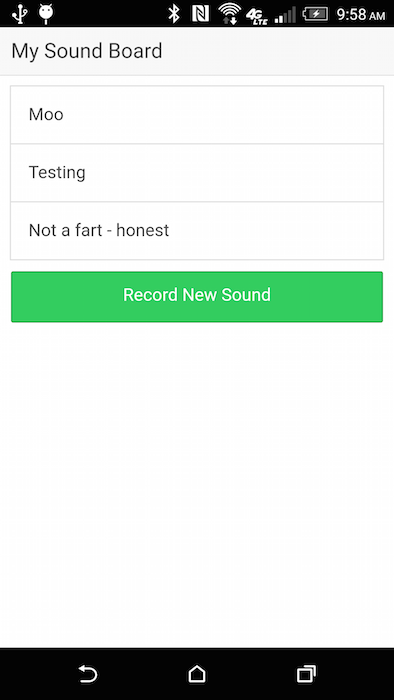This screenshot has width=394, height=700.
Task: Open the recent apps overview button
Action: click(x=306, y=674)
